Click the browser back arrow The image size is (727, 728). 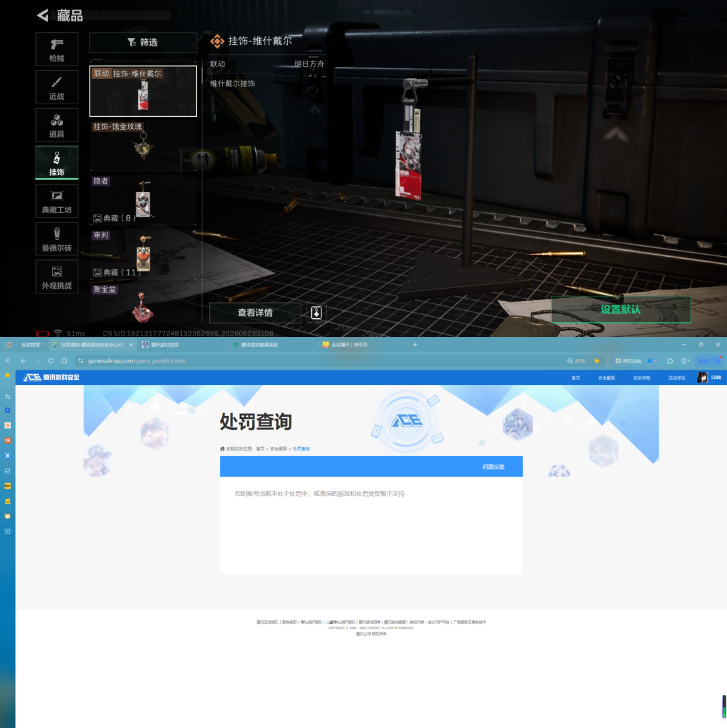tap(23, 361)
